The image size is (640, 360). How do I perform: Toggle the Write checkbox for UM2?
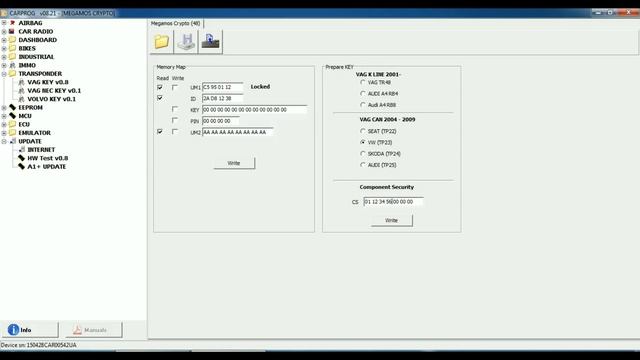point(175,131)
